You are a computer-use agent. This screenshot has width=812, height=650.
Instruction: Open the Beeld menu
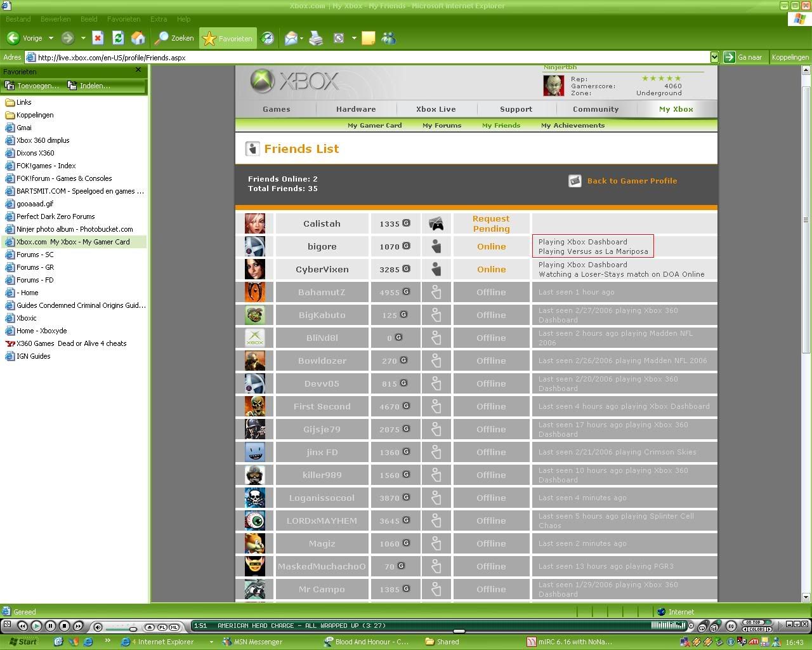point(89,19)
